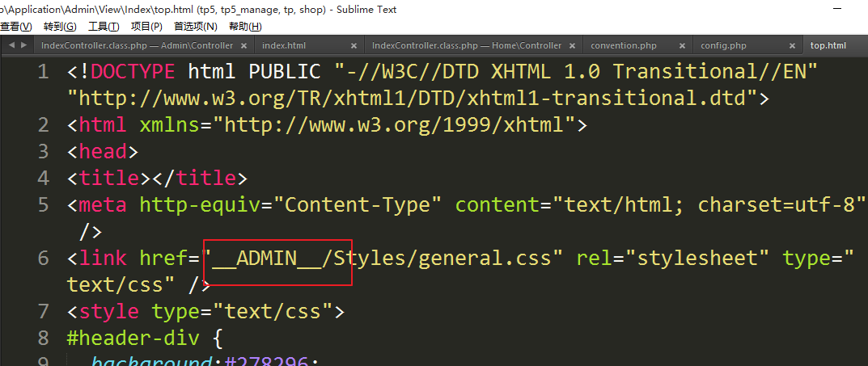Viewport: 868px width, 366px height.
Task: Close the Home\Controller IndexController.class.php tab
Action: click(572, 46)
